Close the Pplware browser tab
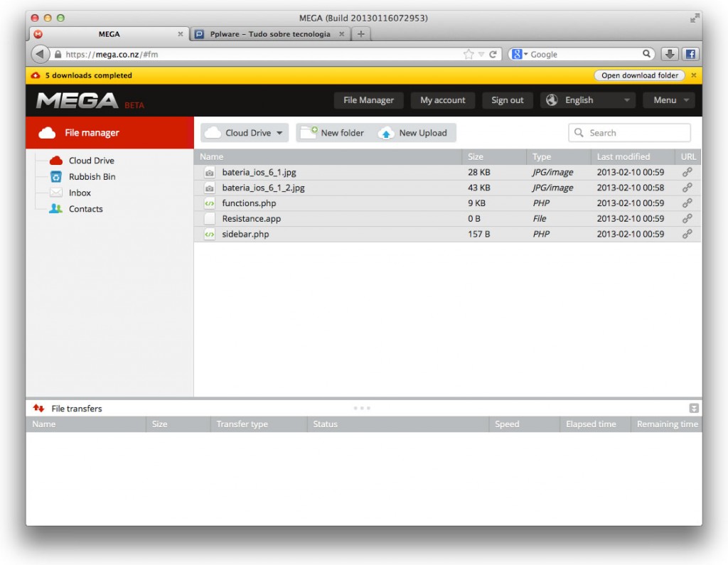Viewport: 728px width, 565px height. click(341, 34)
